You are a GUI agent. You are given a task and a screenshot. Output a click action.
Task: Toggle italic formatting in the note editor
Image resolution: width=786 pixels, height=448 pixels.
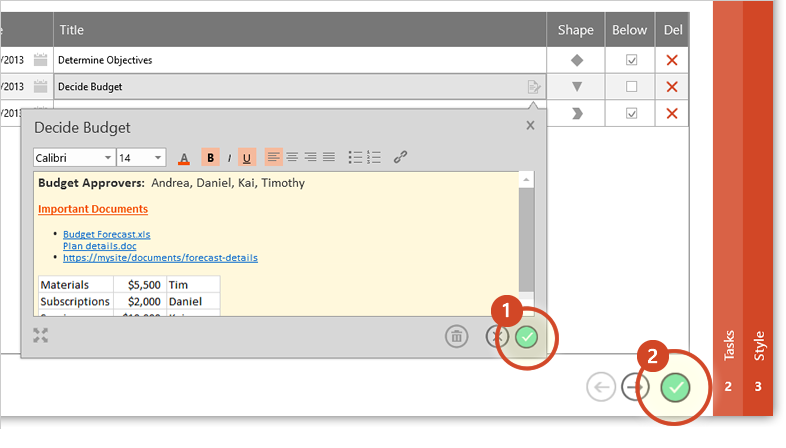pyautogui.click(x=229, y=157)
